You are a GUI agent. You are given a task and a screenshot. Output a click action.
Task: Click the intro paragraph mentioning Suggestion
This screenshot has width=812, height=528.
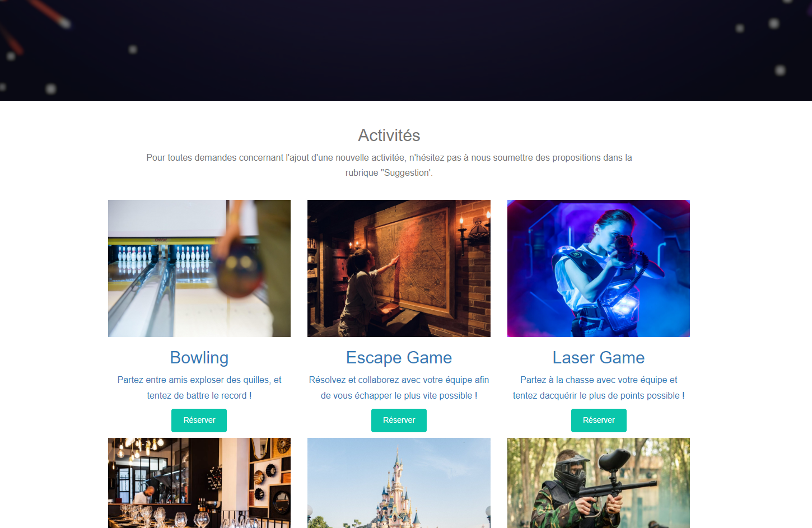(389, 165)
